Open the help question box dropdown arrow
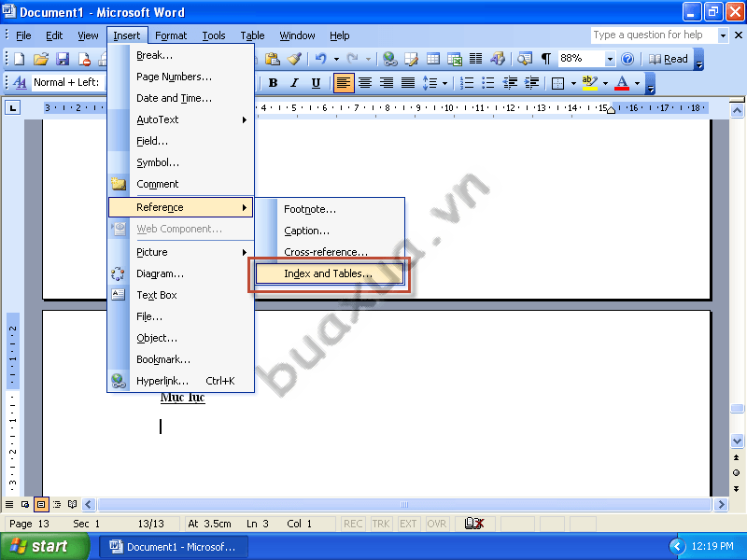 coord(723,35)
